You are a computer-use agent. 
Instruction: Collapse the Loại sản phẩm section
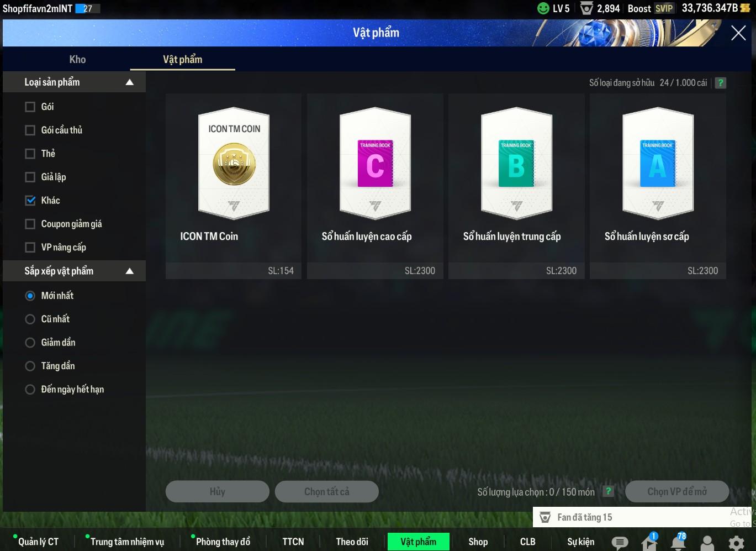click(130, 82)
